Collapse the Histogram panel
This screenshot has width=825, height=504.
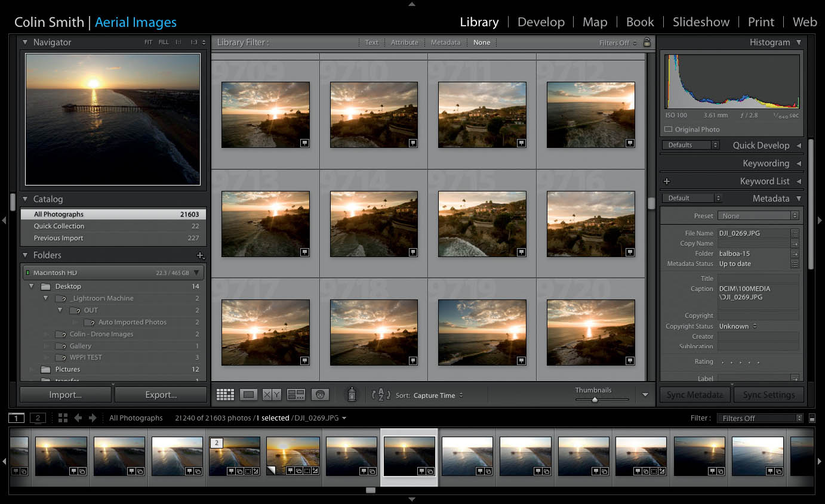point(799,42)
